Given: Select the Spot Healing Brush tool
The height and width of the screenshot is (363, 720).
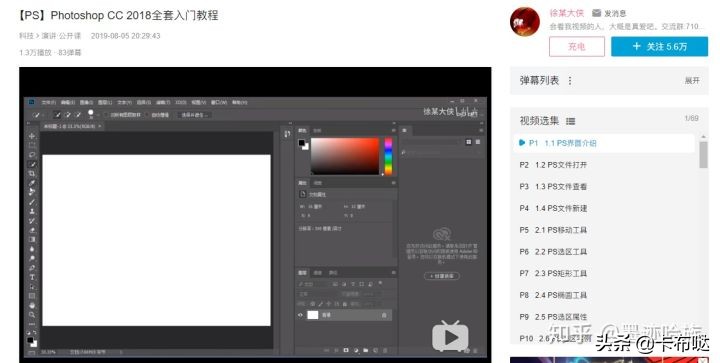Looking at the screenshot, I should (32, 192).
